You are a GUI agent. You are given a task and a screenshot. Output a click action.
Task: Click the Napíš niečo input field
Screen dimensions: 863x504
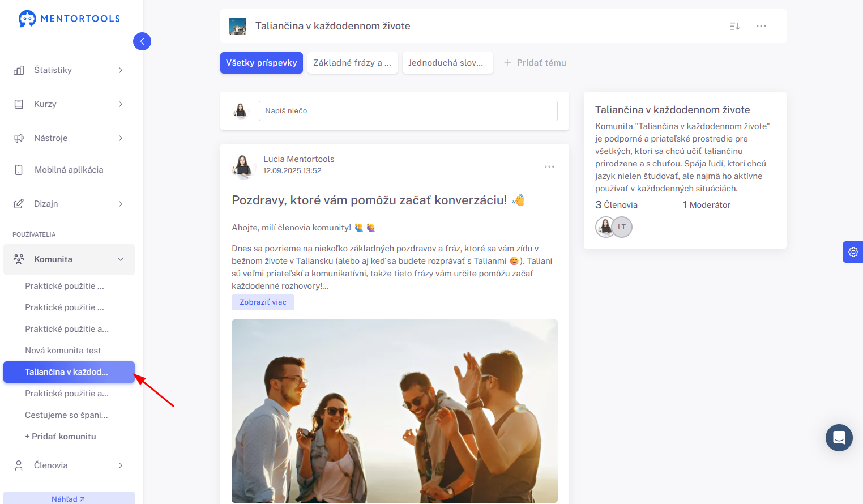(x=408, y=111)
